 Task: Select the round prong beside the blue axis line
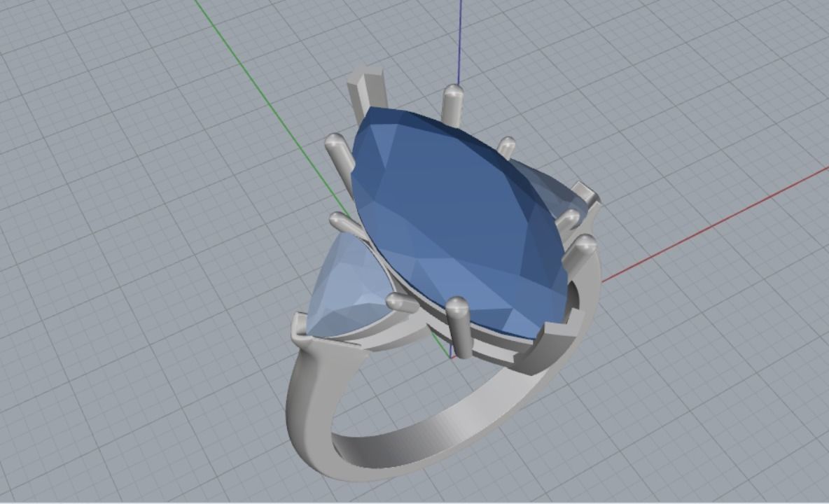pyautogui.click(x=452, y=105)
